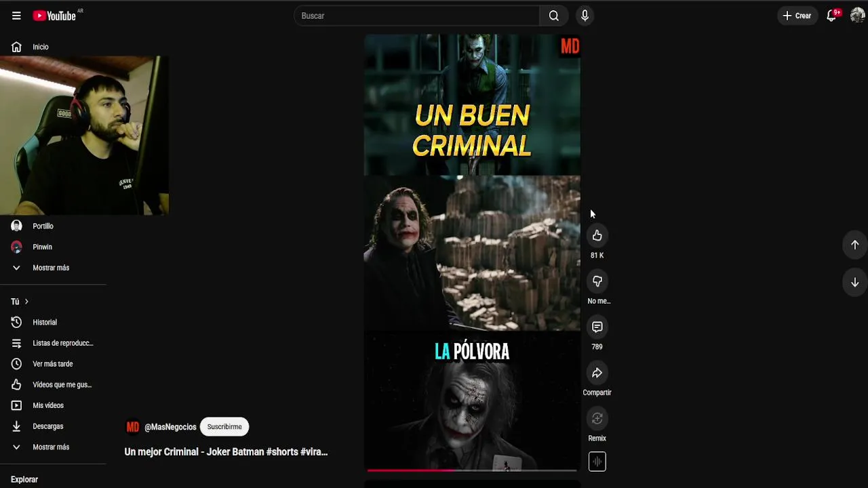Go to the previous short arrow

pyautogui.click(x=854, y=245)
